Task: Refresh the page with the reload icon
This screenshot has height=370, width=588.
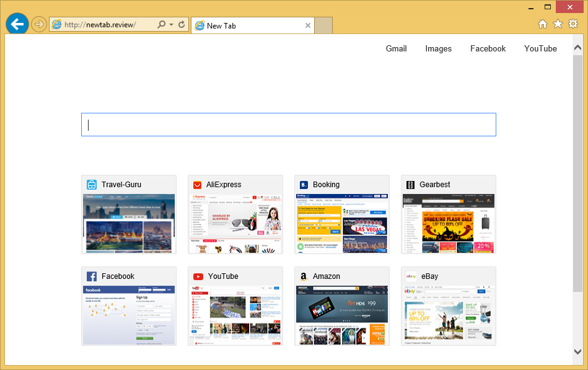Action: (182, 25)
